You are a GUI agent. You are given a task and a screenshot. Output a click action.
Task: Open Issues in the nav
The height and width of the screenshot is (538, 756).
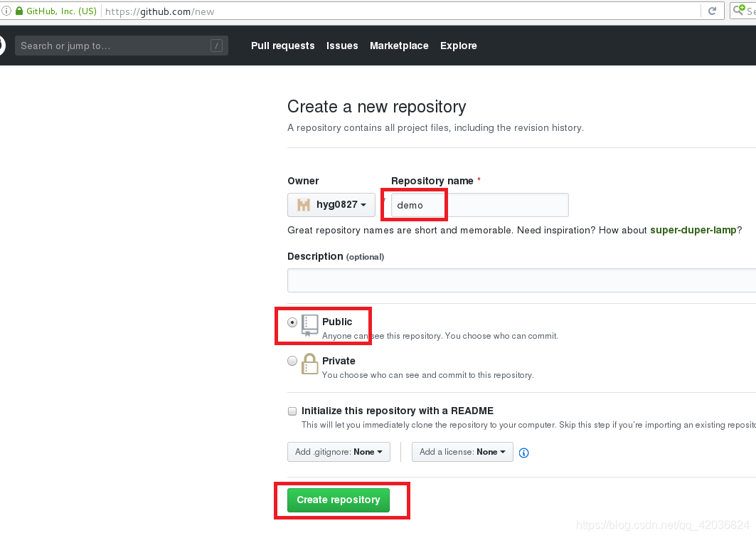(342, 46)
